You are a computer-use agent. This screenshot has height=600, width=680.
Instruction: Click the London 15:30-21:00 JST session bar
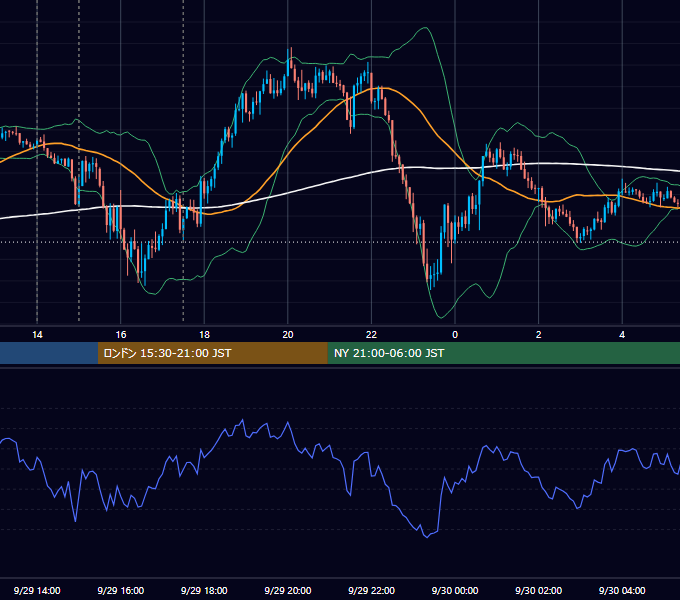pyautogui.click(x=212, y=353)
